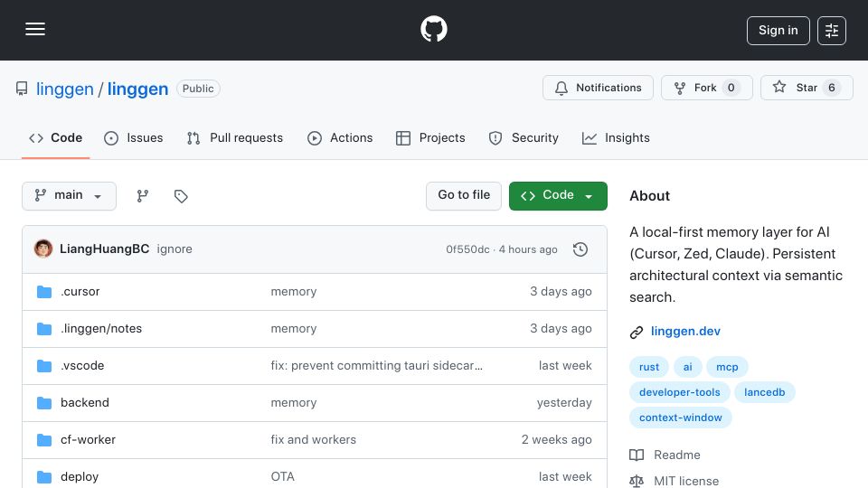Select the ai topic tag

coord(687,367)
